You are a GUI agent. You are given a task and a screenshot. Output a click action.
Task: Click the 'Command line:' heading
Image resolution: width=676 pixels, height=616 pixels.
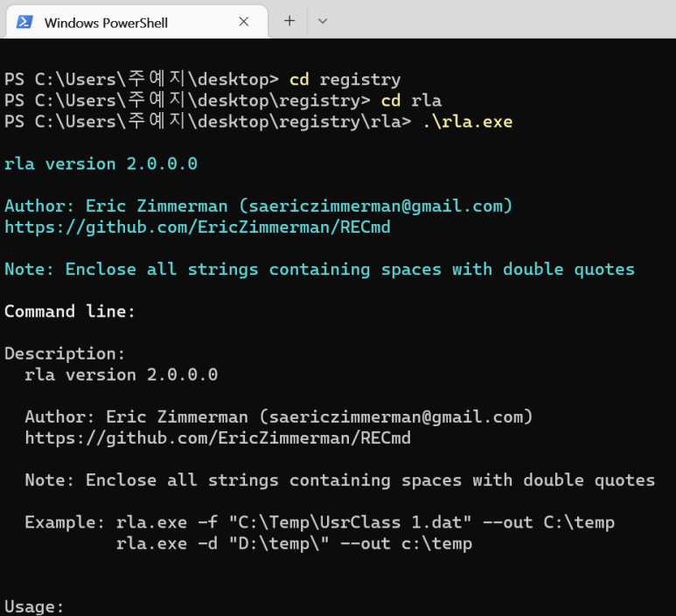coord(70,311)
